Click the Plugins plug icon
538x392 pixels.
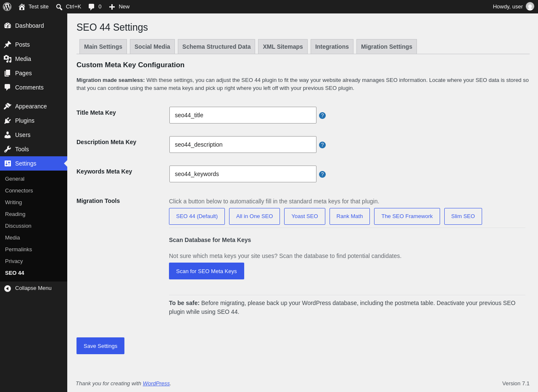[x=8, y=121]
